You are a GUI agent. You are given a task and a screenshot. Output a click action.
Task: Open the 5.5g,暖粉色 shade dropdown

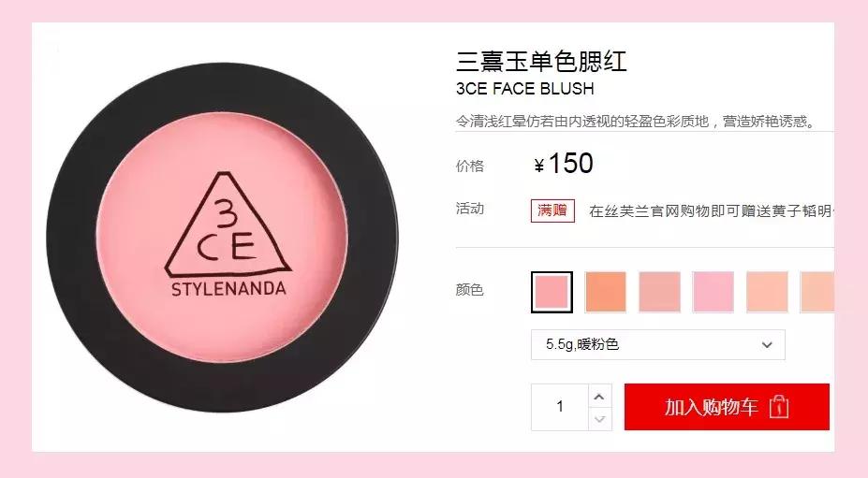tap(657, 344)
